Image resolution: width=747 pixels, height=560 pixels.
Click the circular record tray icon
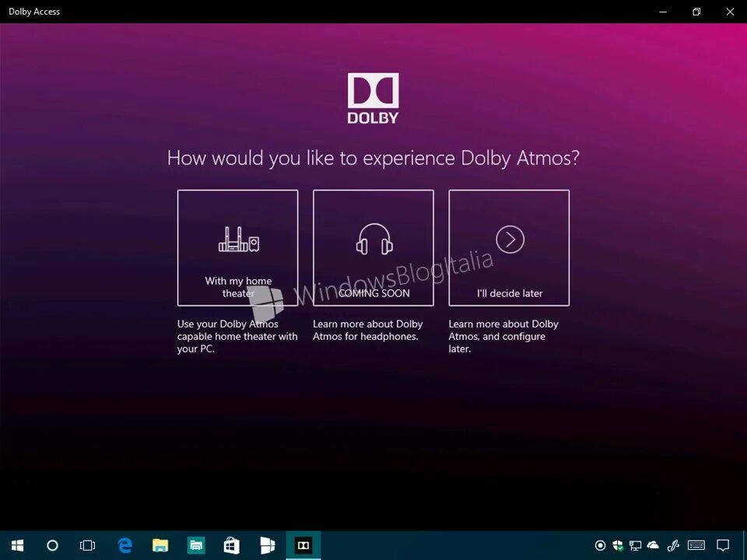[x=600, y=545]
